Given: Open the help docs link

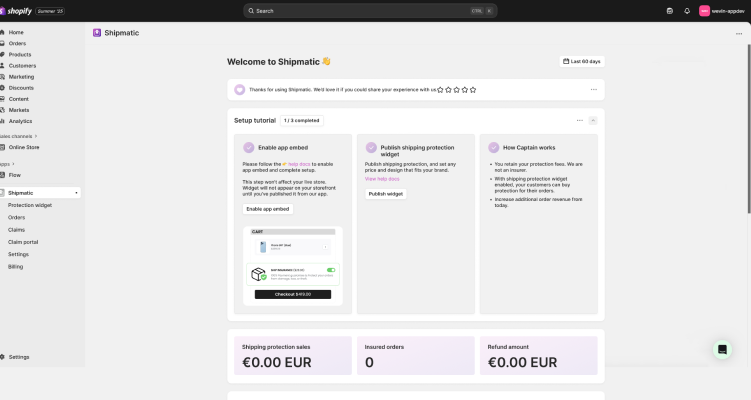Looking at the screenshot, I should (x=299, y=164).
